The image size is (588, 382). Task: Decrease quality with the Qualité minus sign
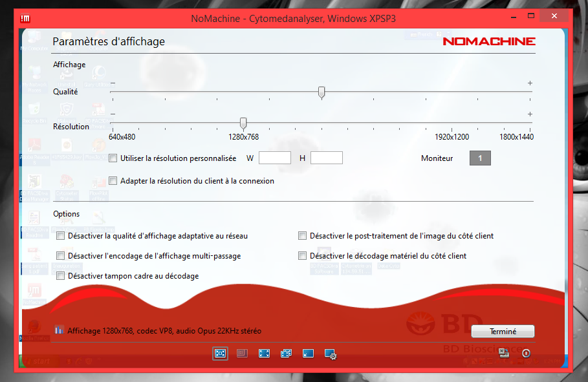point(113,83)
